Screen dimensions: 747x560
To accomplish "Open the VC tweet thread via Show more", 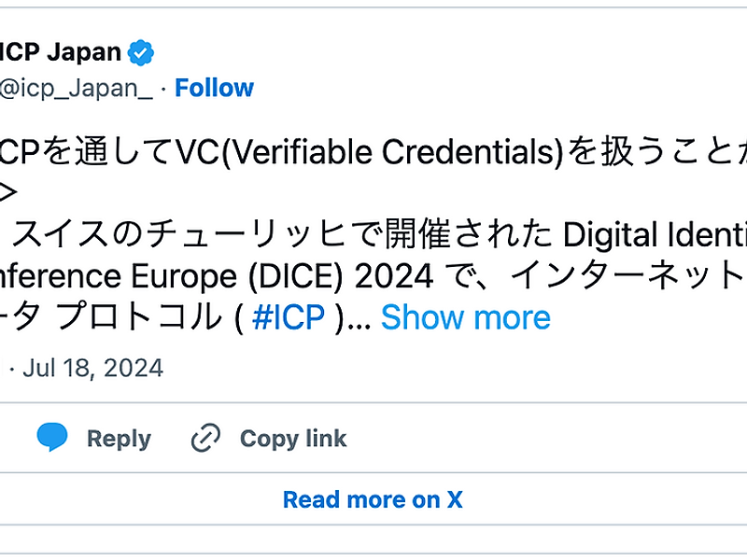I will (465, 317).
